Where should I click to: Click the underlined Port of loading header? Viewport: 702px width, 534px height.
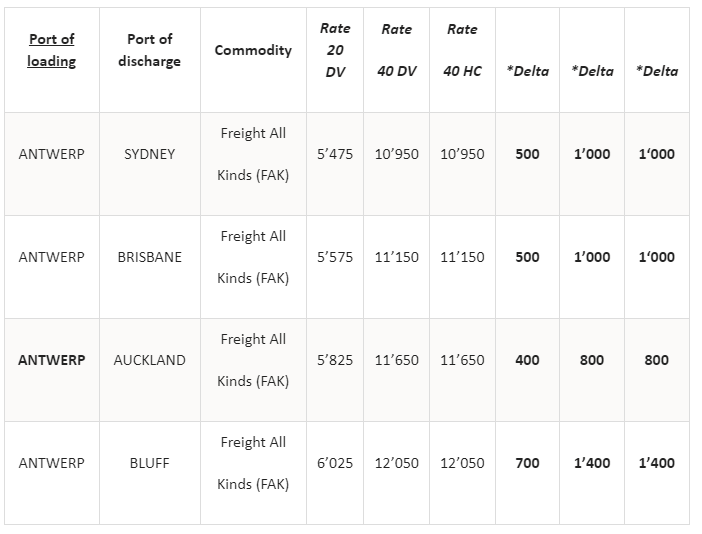pyautogui.click(x=51, y=50)
